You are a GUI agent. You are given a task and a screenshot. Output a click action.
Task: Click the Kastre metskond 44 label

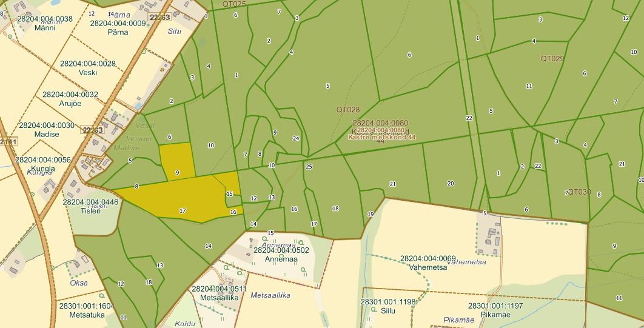click(382, 138)
